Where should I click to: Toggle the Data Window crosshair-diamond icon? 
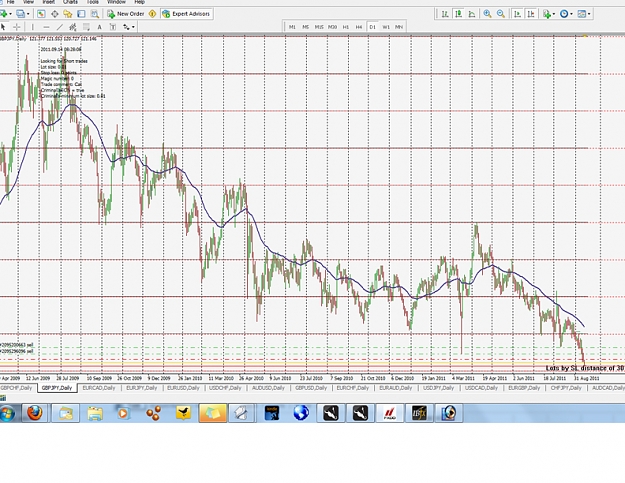coord(55,14)
